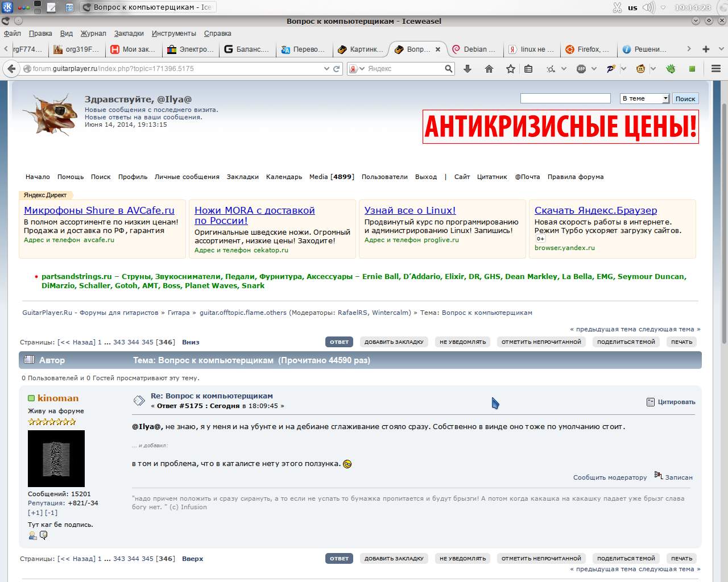
Task: Click the top ОТВЕТ reply button
Action: click(x=340, y=342)
